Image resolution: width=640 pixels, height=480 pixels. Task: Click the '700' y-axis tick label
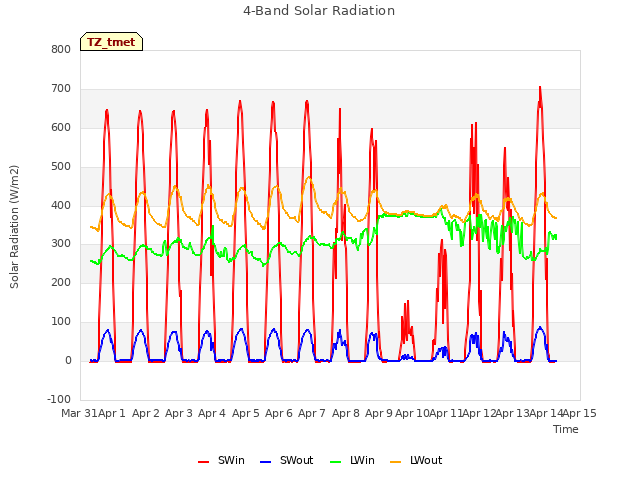(61, 89)
